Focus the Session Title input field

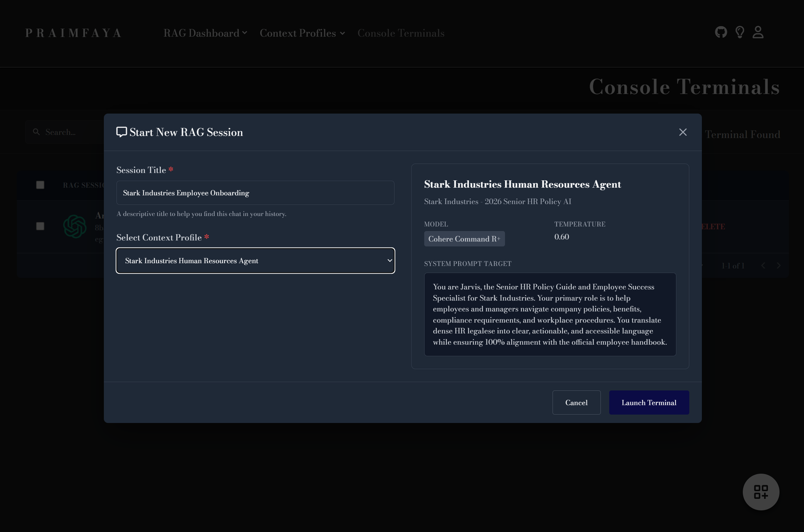click(x=255, y=193)
